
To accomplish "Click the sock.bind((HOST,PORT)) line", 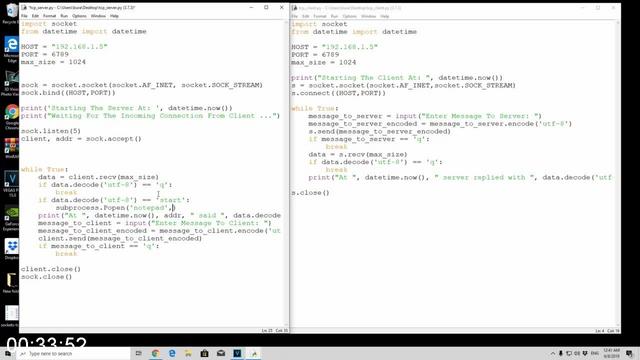I will tap(68, 93).
